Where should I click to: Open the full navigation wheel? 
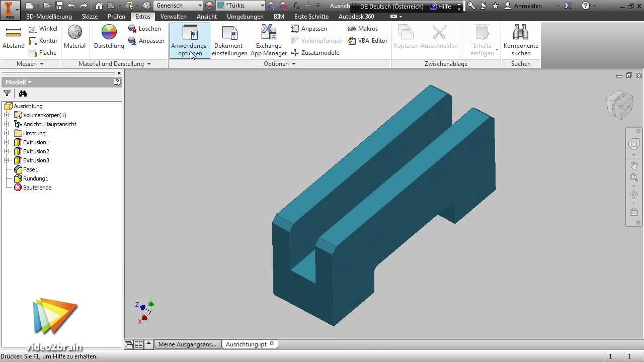(x=634, y=144)
